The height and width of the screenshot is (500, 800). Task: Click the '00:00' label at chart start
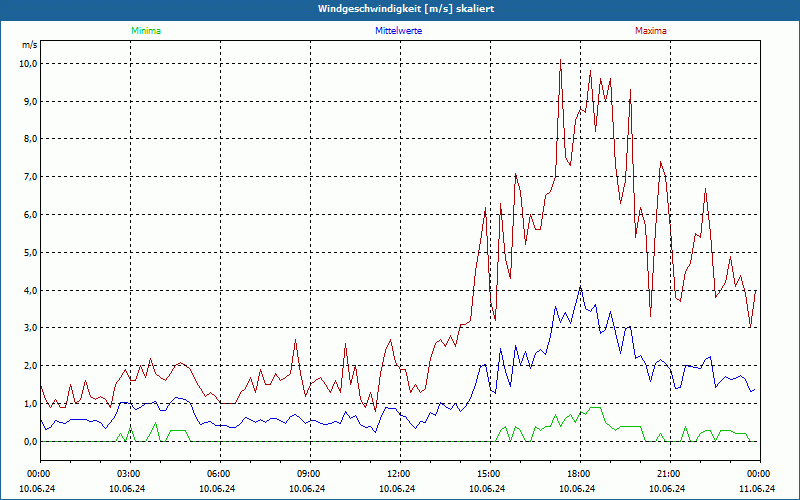click(40, 474)
